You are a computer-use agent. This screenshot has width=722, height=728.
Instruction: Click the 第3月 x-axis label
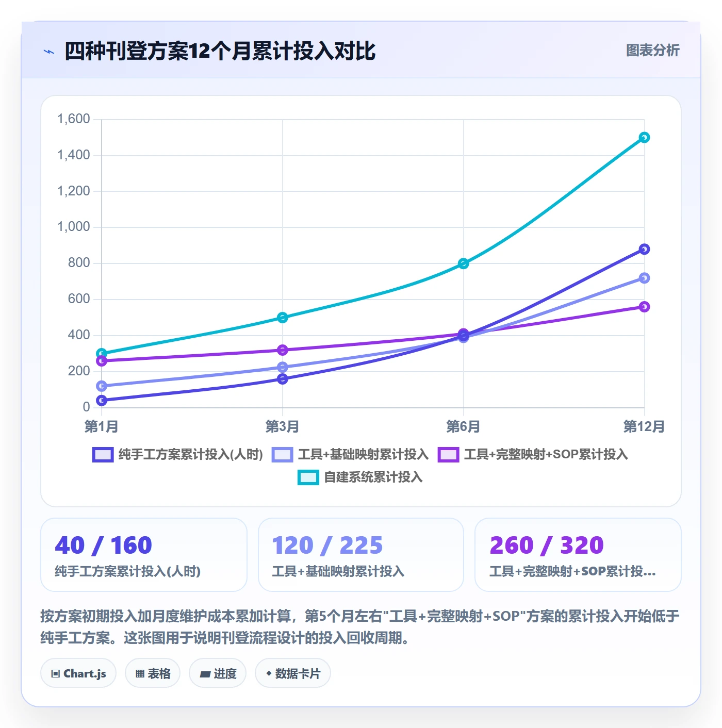pos(282,426)
